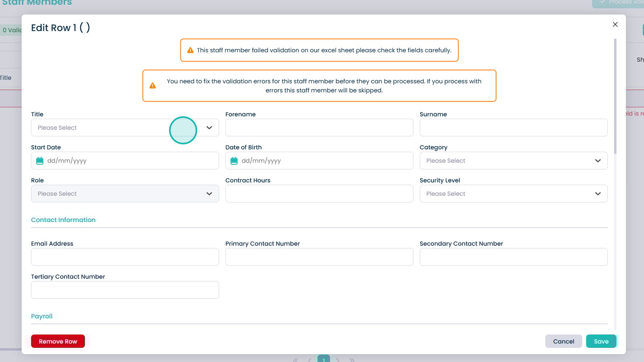Screen dimensions: 644x362
Task: Click the Date of Birth calendar icon
Action: (x=234, y=161)
